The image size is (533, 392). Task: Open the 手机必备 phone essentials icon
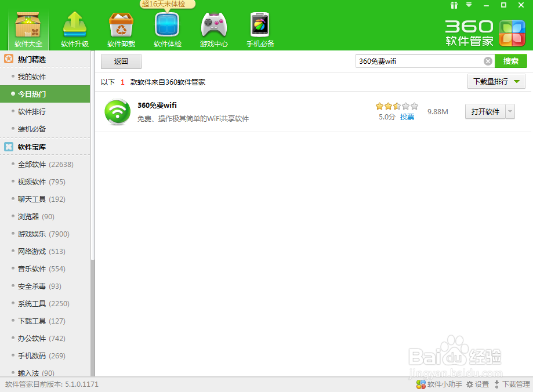pyautogui.click(x=260, y=30)
